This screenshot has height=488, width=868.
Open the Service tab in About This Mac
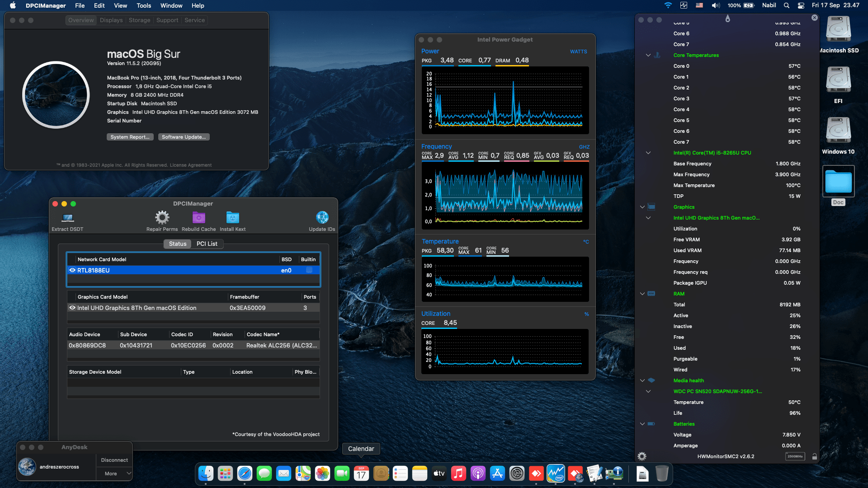tap(194, 20)
